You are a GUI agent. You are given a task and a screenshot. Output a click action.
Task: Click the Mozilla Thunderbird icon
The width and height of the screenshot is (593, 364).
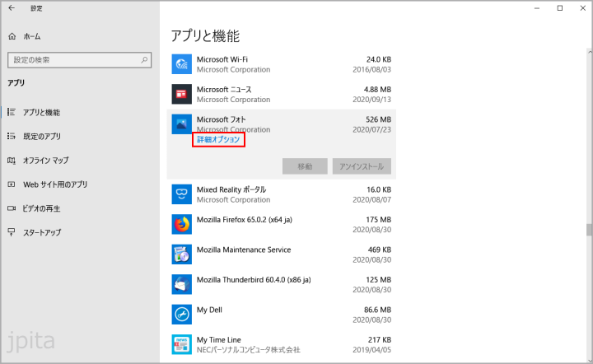coord(181,284)
